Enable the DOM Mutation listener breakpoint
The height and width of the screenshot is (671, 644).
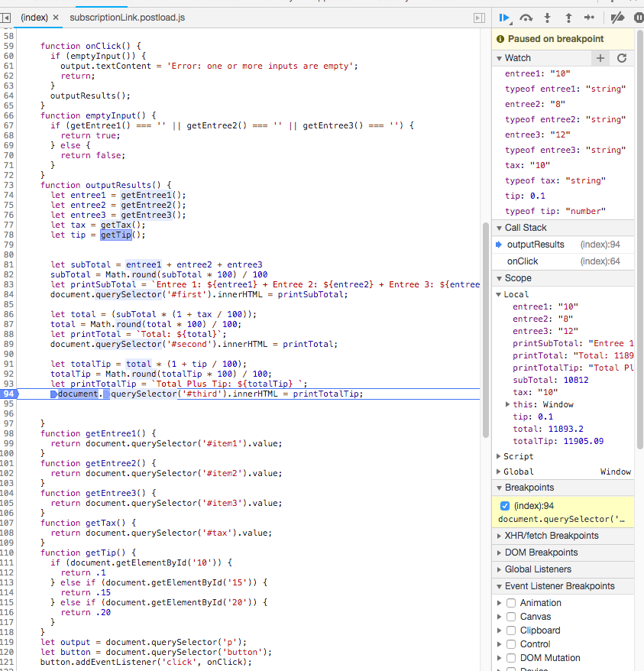pos(512,657)
